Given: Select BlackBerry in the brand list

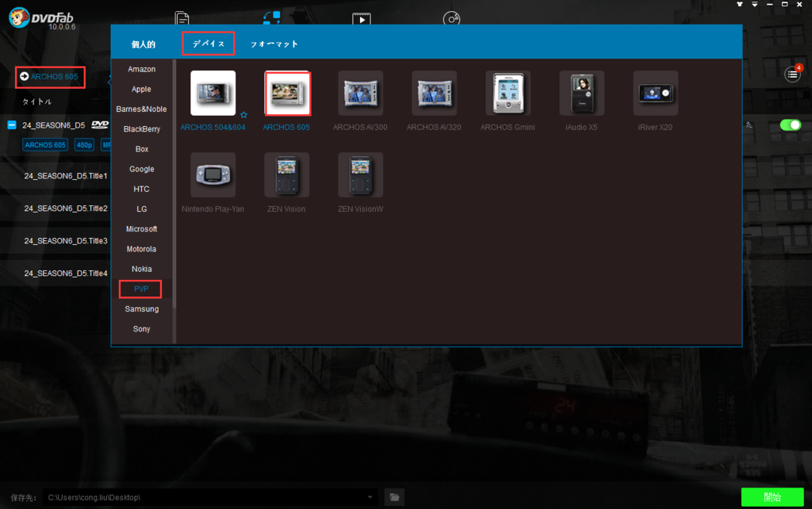Looking at the screenshot, I should (141, 129).
